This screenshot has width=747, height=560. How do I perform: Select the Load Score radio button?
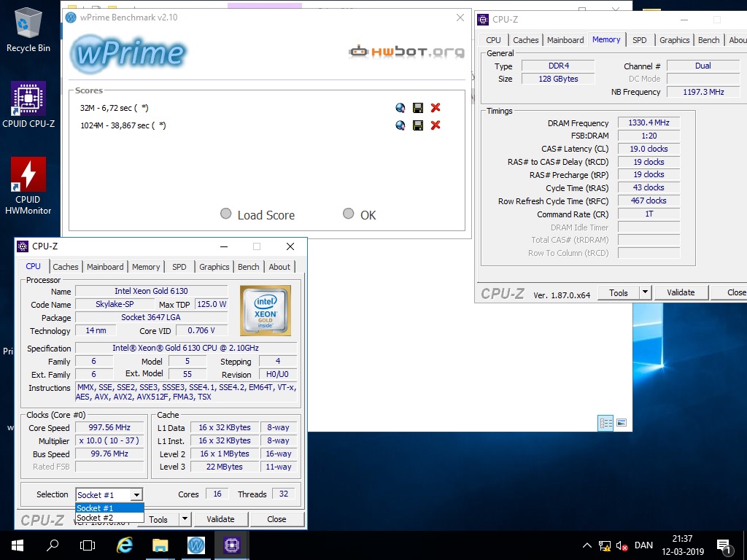pyautogui.click(x=226, y=214)
